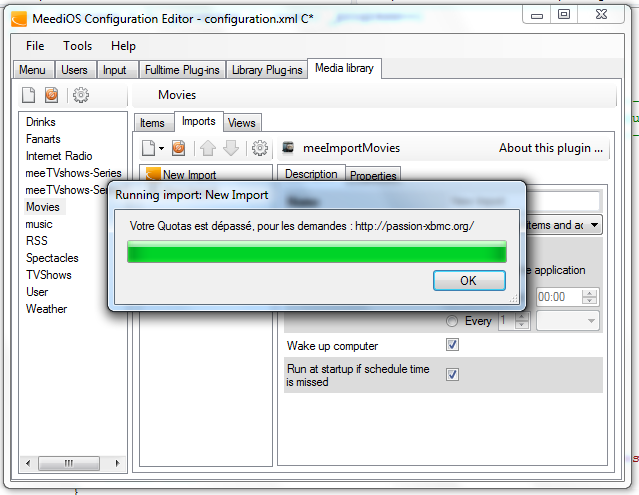Screen dimensions: 639x495
Task: Select Fanarts in library list
Action: [43, 139]
